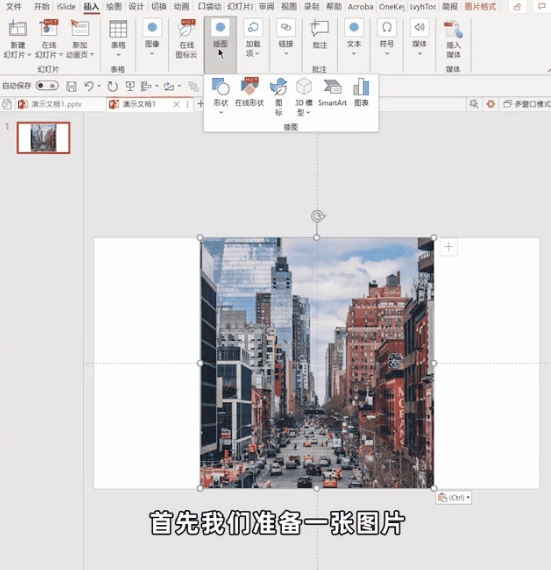The height and width of the screenshot is (570, 551).
Task: Click the save icon in quick access toolbar
Action: [71, 86]
